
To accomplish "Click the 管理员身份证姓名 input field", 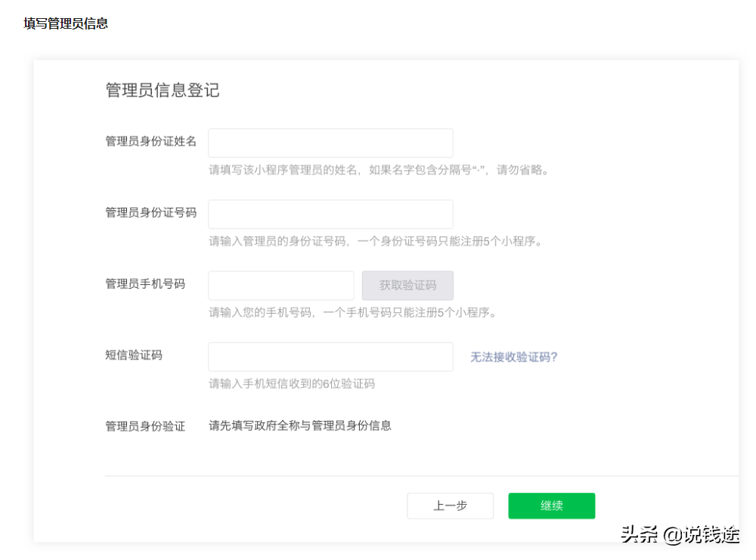I will pos(330,142).
